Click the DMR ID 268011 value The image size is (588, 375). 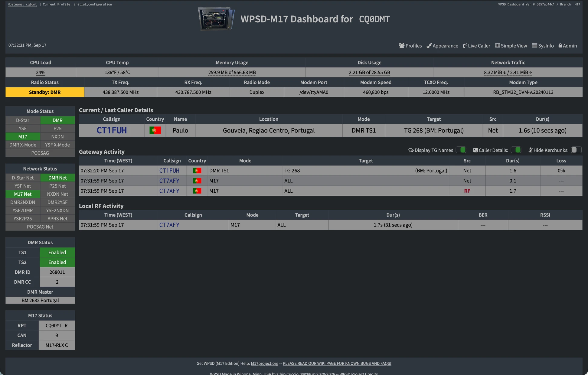point(57,272)
